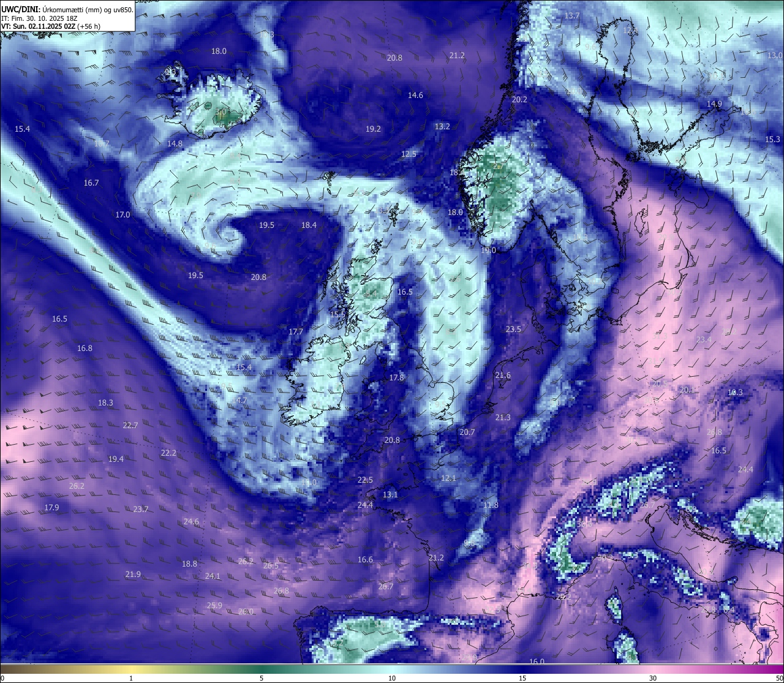This screenshot has width=784, height=683.
Task: Click the "IT: Fim. 30. 10. 2025 18Z" line
Action: (x=39, y=18)
